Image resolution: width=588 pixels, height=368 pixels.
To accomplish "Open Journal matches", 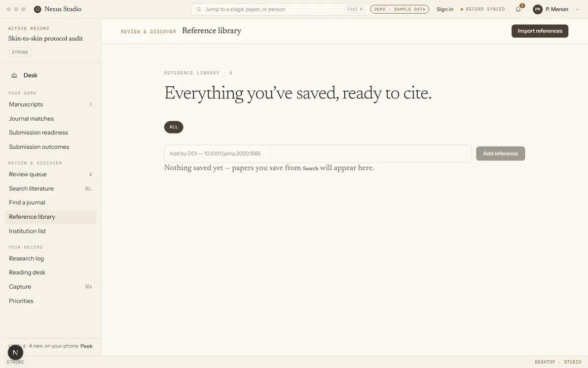I will point(51,119).
